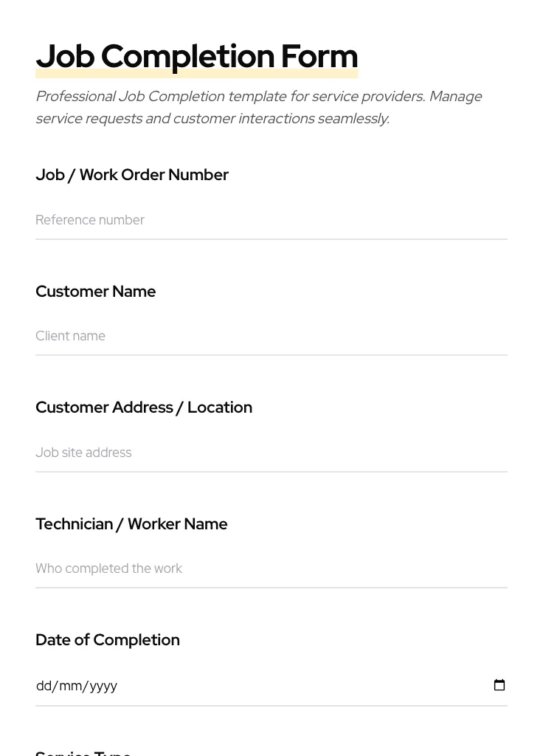Image resolution: width=543 pixels, height=756 pixels.
Task: Select the mm segment of the date field
Action: click(71, 686)
